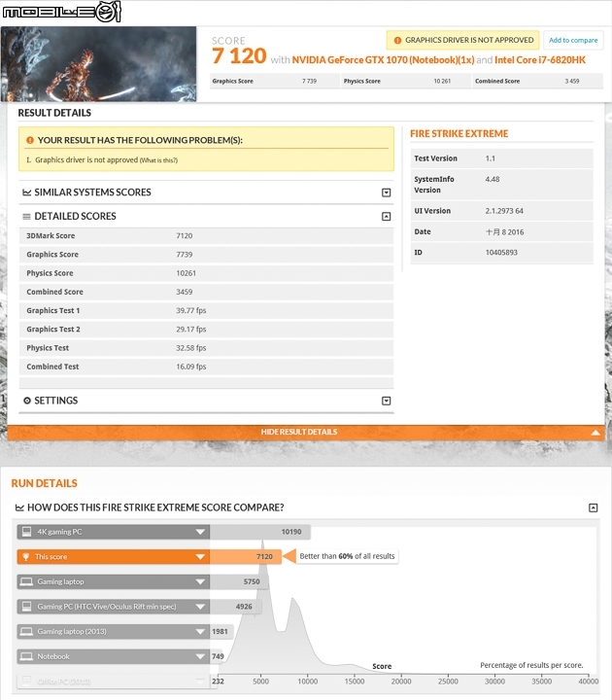612x700 pixels.
Task: Click the Test Version value 1.1
Action: pyautogui.click(x=491, y=158)
